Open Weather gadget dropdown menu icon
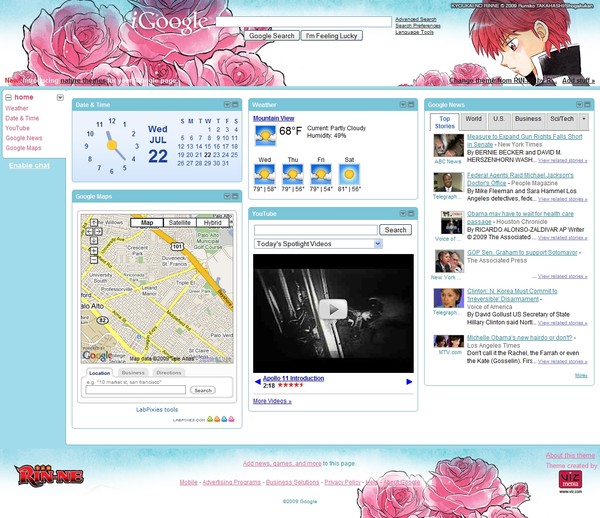The height and width of the screenshot is (518, 600). coord(403,104)
